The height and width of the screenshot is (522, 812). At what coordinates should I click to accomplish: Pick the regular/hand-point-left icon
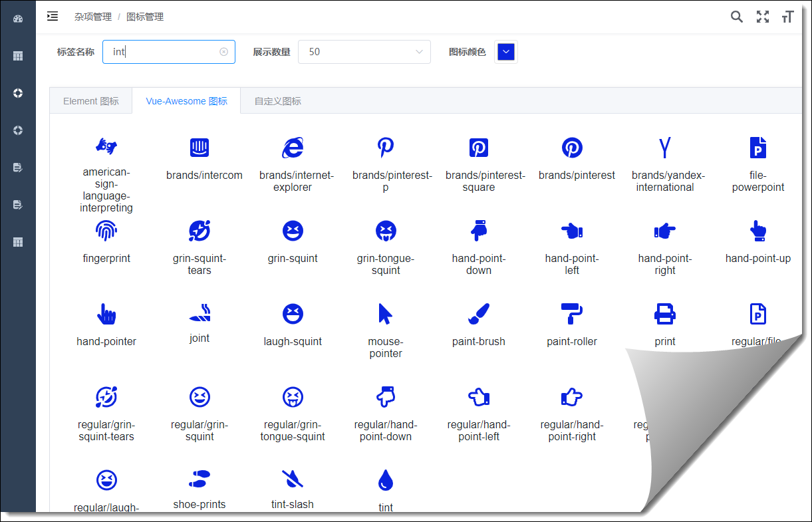coord(479,397)
